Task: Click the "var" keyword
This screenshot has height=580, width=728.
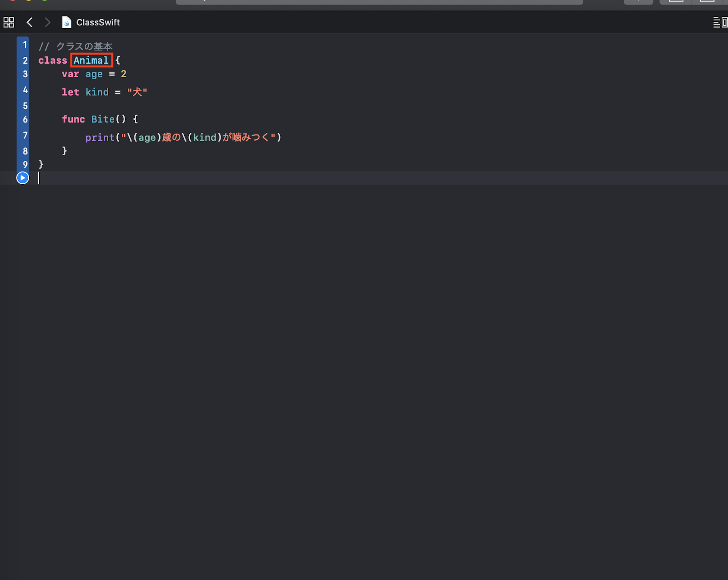Action: coord(71,74)
